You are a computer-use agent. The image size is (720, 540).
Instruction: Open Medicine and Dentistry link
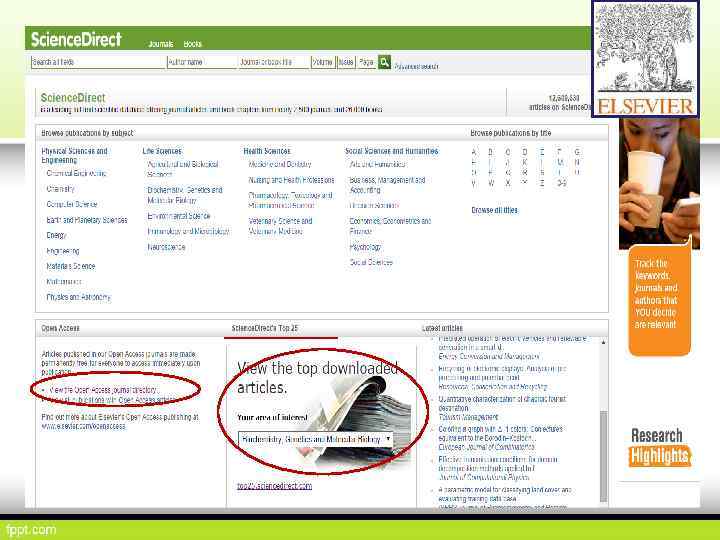(280, 164)
